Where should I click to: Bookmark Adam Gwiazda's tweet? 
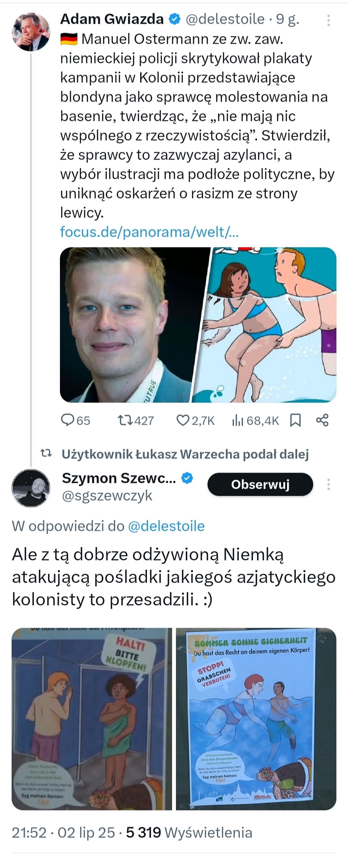click(295, 420)
